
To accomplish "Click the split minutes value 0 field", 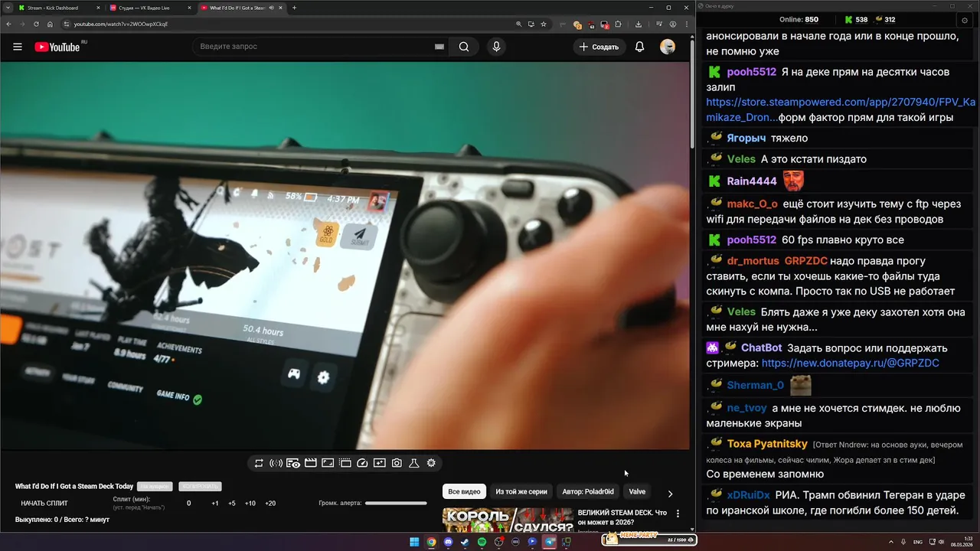I will (x=189, y=504).
